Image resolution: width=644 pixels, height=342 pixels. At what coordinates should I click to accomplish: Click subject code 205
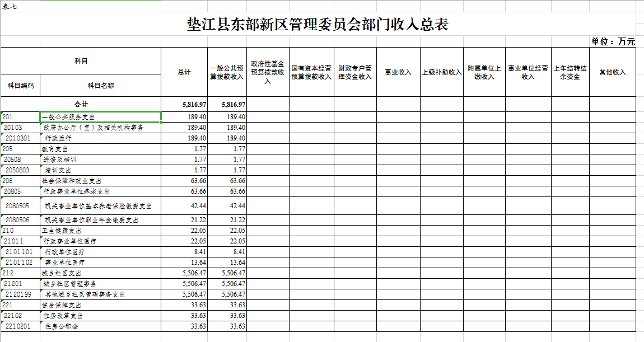21,149
